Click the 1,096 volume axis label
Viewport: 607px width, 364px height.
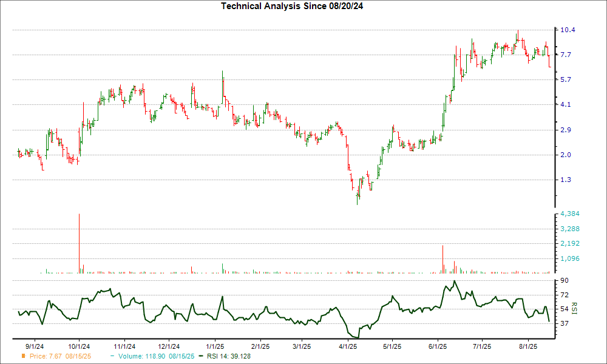(x=570, y=258)
